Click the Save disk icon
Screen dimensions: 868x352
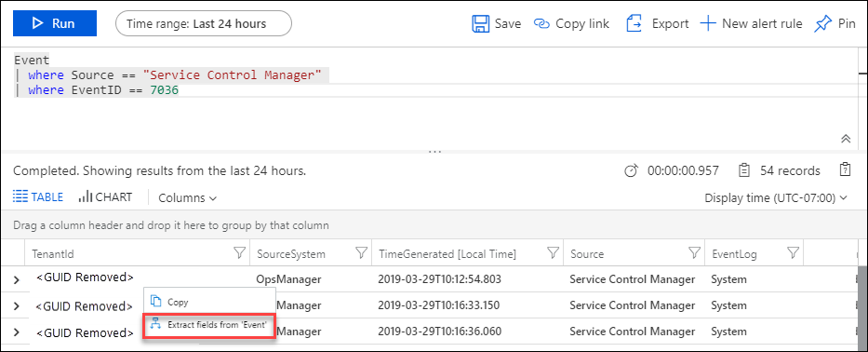point(480,24)
